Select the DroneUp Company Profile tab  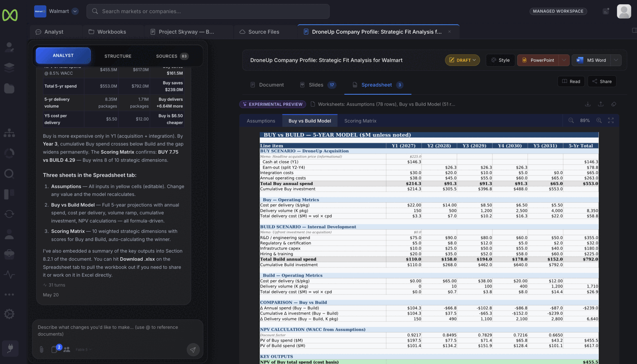click(376, 32)
